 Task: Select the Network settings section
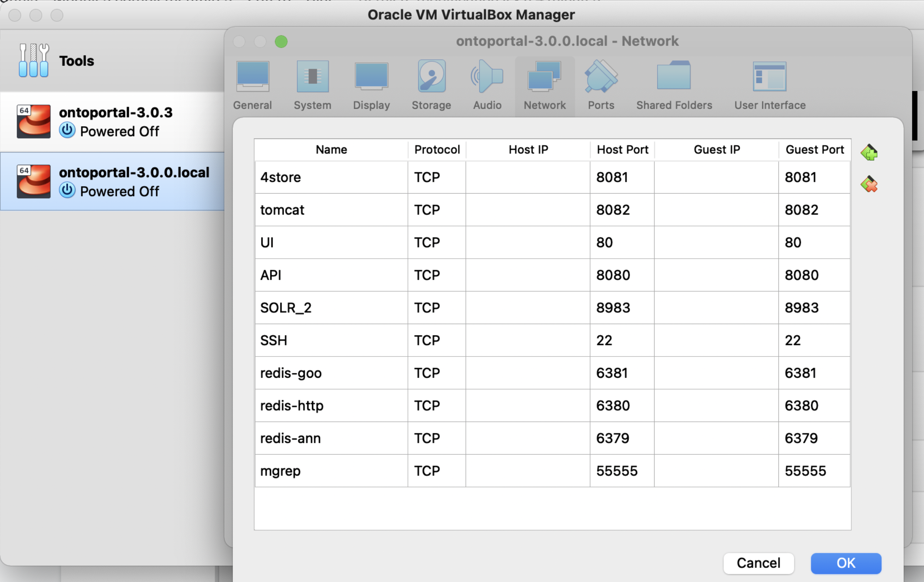pyautogui.click(x=544, y=86)
